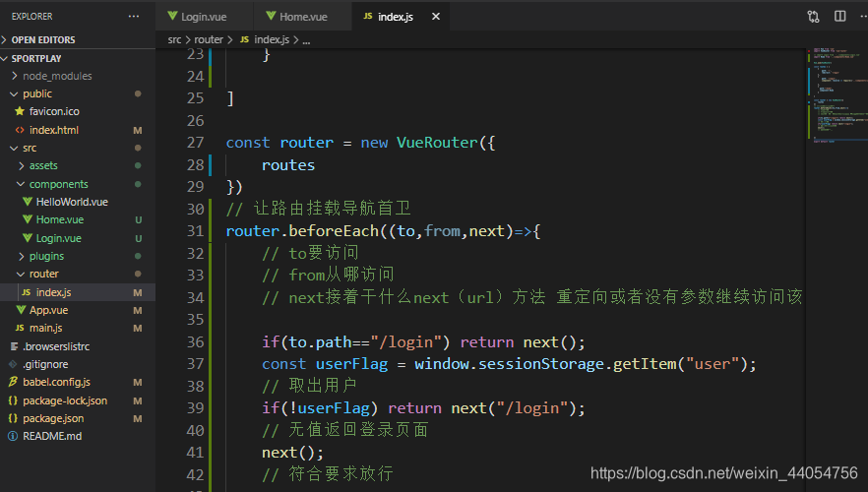Switch to the Login.vue tab
Image resolution: width=868 pixels, height=492 pixels.
point(205,17)
